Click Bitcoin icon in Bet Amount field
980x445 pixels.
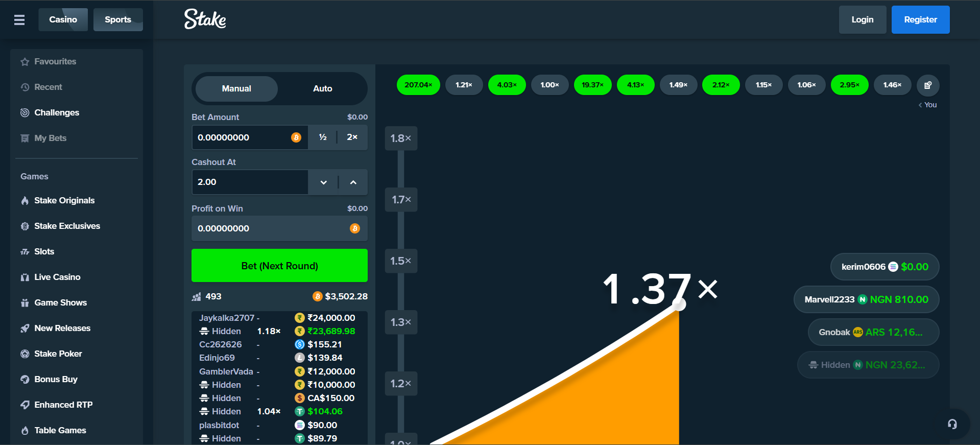(296, 137)
